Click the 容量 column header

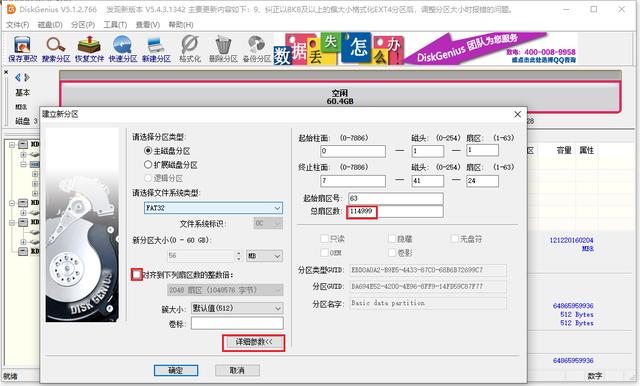coord(564,151)
